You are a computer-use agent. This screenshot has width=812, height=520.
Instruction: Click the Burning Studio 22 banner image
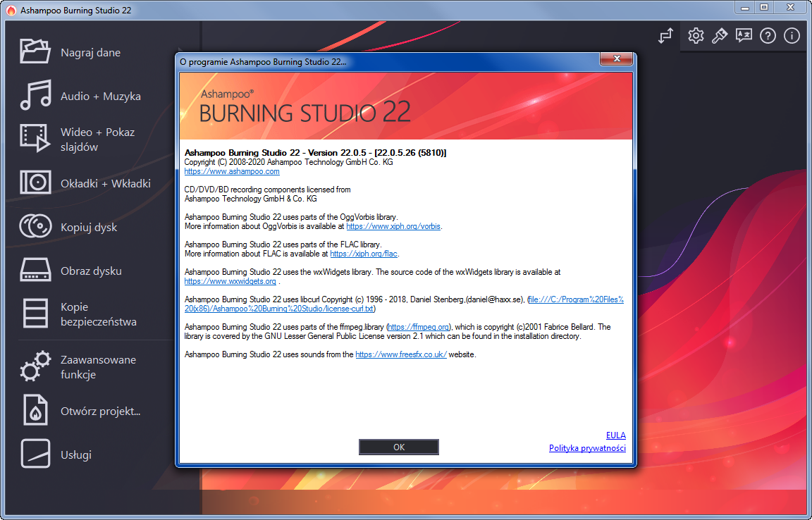pos(405,106)
